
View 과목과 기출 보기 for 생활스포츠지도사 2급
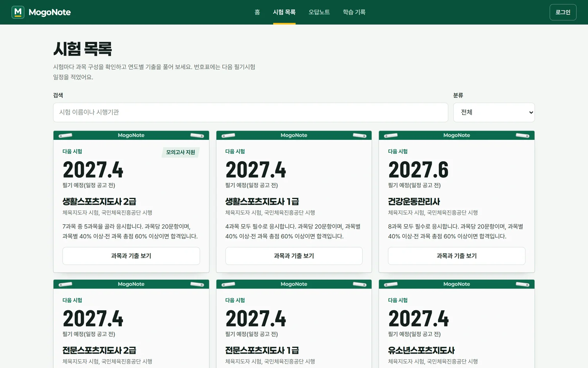[131, 256]
